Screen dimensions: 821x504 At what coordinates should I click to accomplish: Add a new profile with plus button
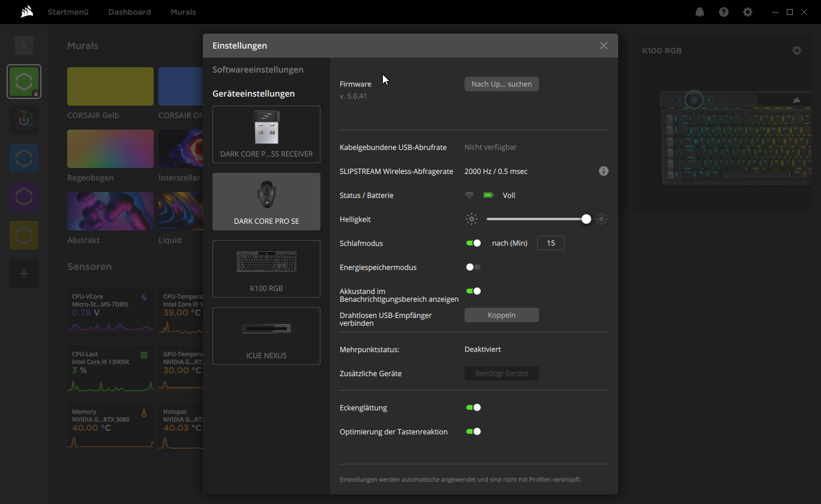[24, 274]
